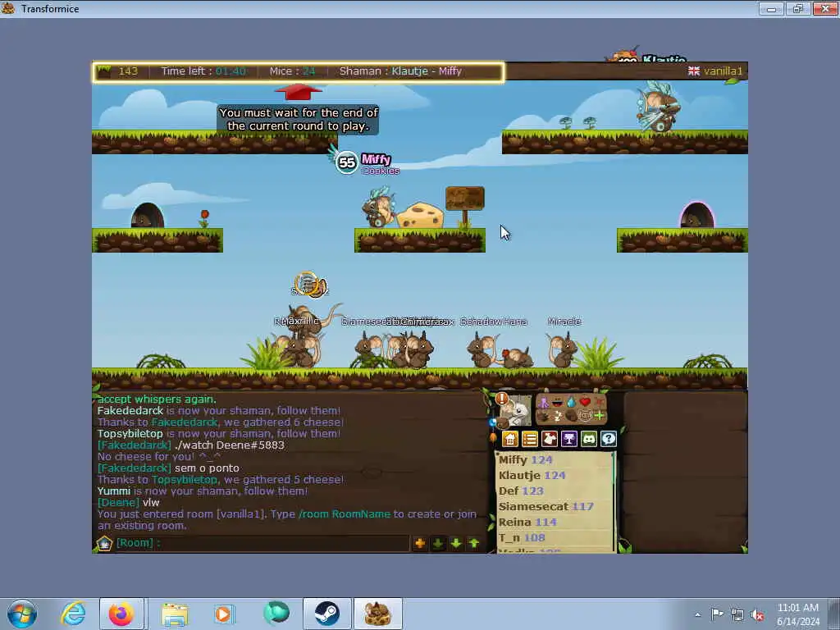Image resolution: width=840 pixels, height=630 pixels.
Task: Click the /room RoomName chat link
Action: 345,514
